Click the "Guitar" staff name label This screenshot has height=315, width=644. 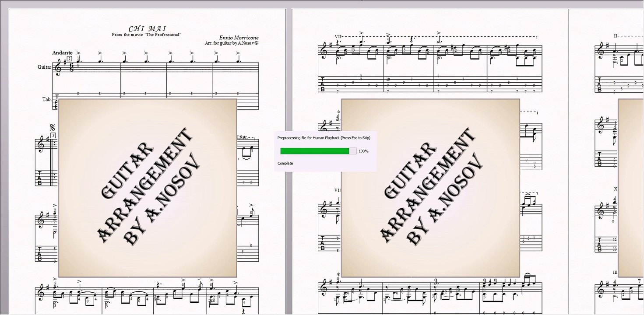(44, 67)
